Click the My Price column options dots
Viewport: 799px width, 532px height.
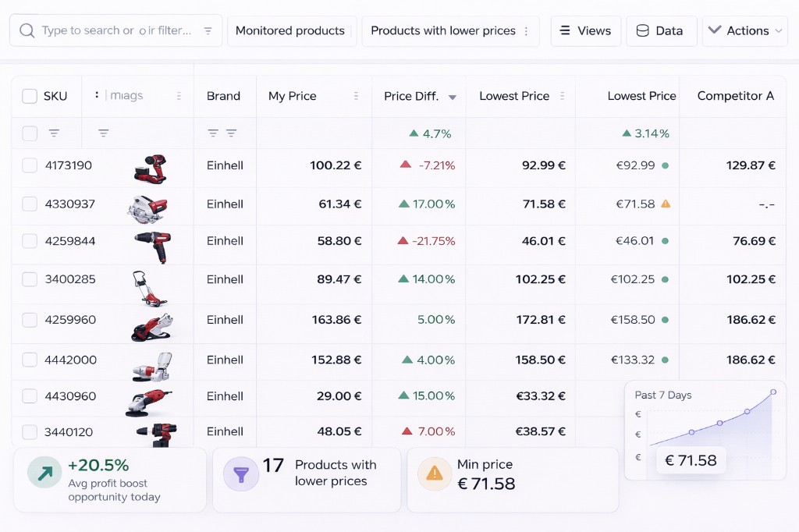tap(356, 96)
